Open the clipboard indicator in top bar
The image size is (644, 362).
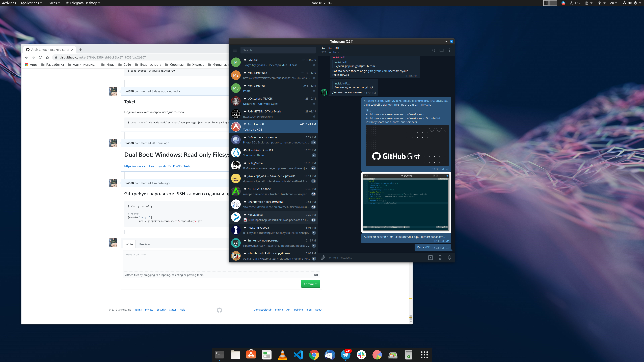[x=588, y=3]
